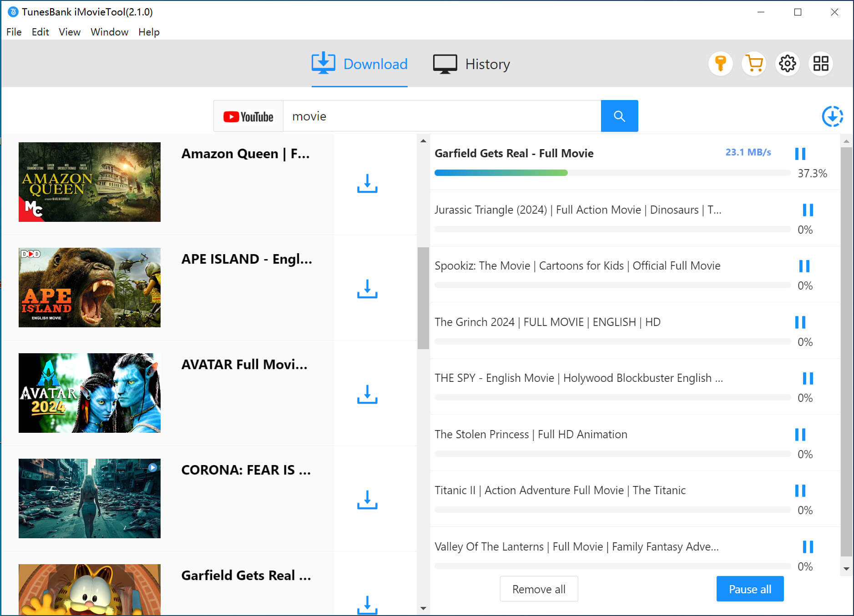Click the key registration icon
Image resolution: width=854 pixels, height=616 pixels.
tap(720, 64)
